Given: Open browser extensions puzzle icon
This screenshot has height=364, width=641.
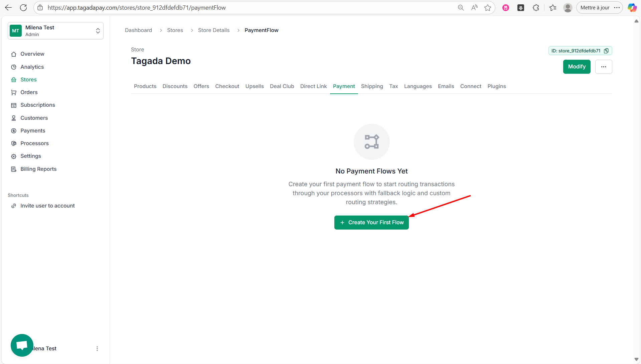Looking at the screenshot, I should pyautogui.click(x=536, y=8).
